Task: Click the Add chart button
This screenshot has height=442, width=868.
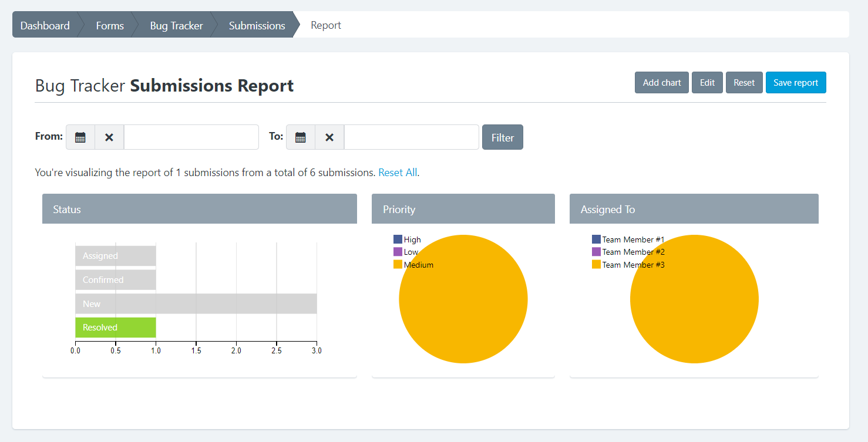Action: coord(661,83)
